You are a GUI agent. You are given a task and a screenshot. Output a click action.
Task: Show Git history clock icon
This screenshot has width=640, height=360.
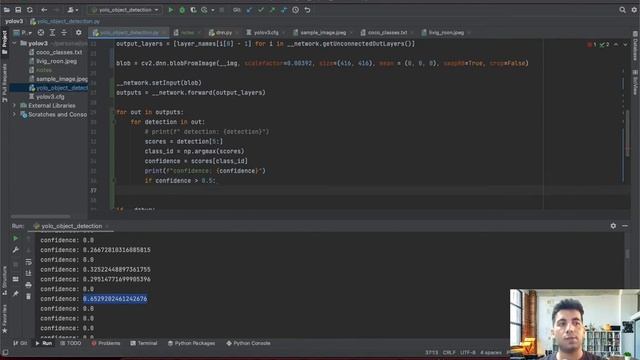pos(296,10)
